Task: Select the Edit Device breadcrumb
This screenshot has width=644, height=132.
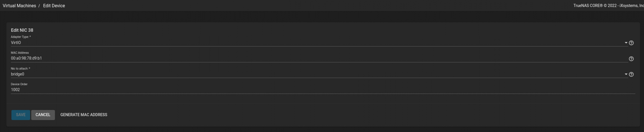Action: [x=54, y=6]
